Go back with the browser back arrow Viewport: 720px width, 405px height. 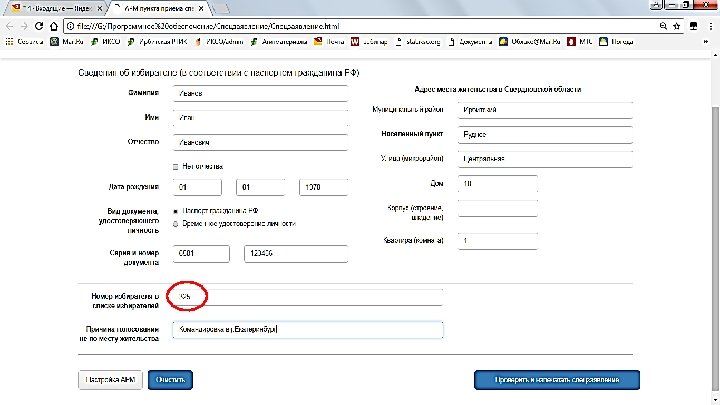tap(10, 26)
